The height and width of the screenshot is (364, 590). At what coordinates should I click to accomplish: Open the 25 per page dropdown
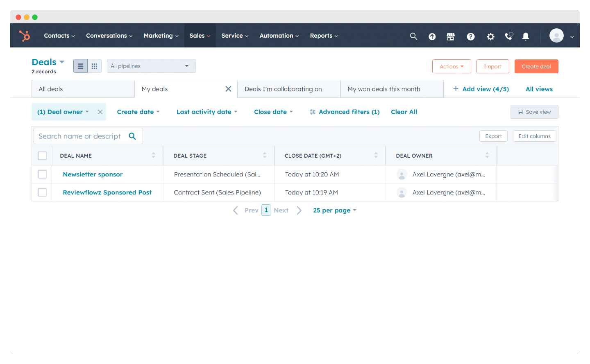pyautogui.click(x=334, y=210)
